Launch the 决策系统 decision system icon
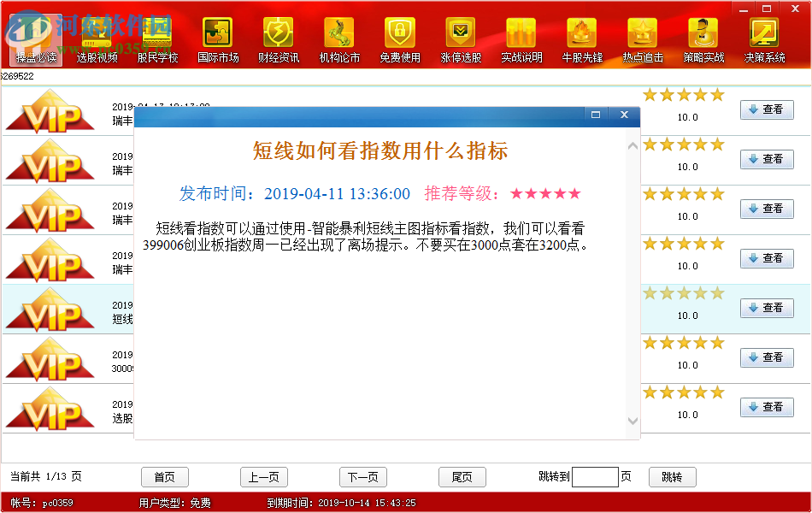 [765, 36]
